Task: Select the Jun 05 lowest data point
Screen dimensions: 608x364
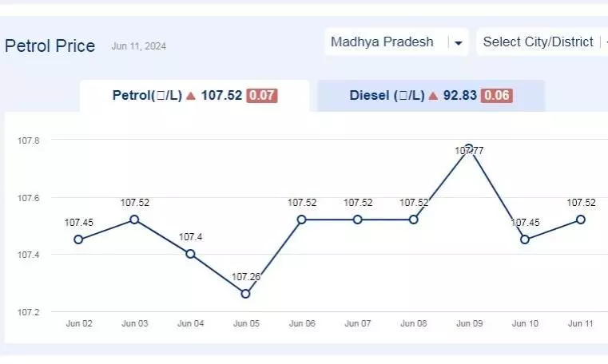Action: pyautogui.click(x=245, y=294)
